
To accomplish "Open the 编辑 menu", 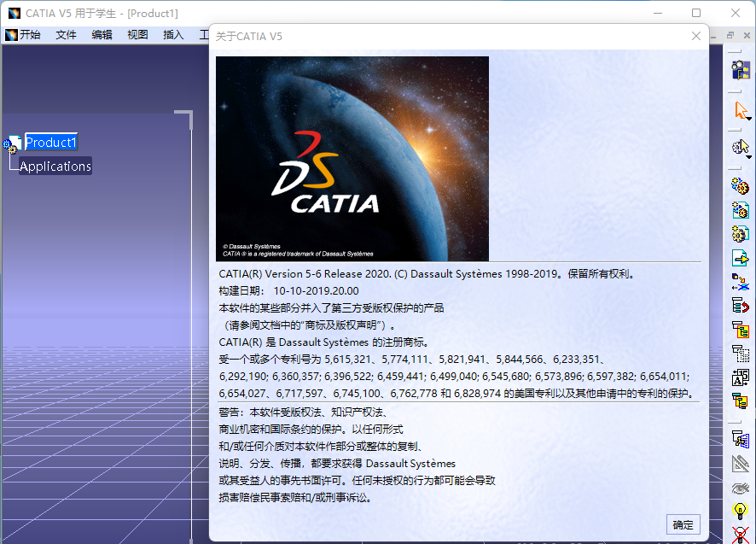I will (x=102, y=35).
